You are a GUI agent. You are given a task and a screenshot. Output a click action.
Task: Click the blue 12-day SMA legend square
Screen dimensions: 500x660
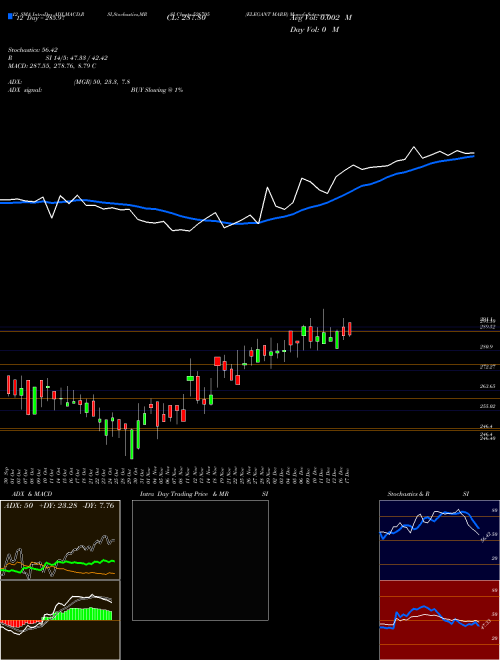click(11, 17)
